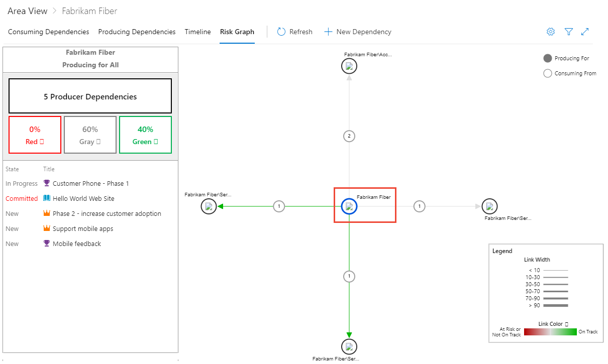Select the central Fabrikam Fiber node
608x364 pixels.
[x=349, y=206]
